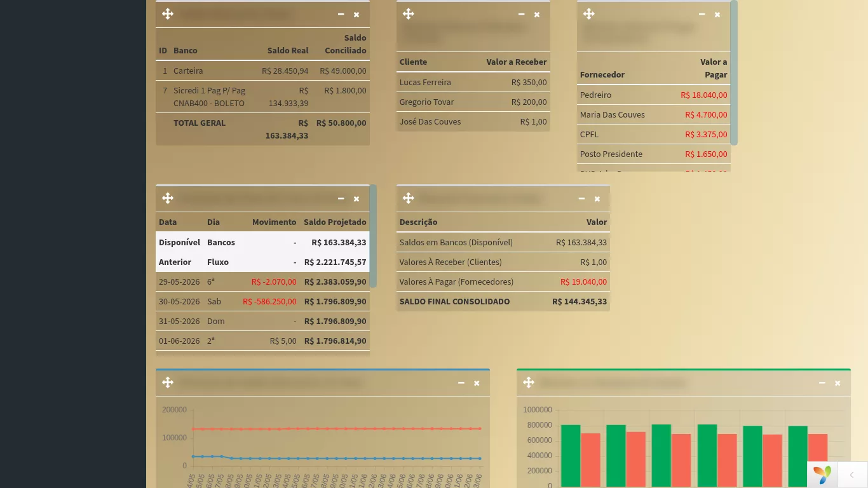868x488 pixels.
Task: Close the Descrição/Valor summary widget
Action: pyautogui.click(x=597, y=199)
